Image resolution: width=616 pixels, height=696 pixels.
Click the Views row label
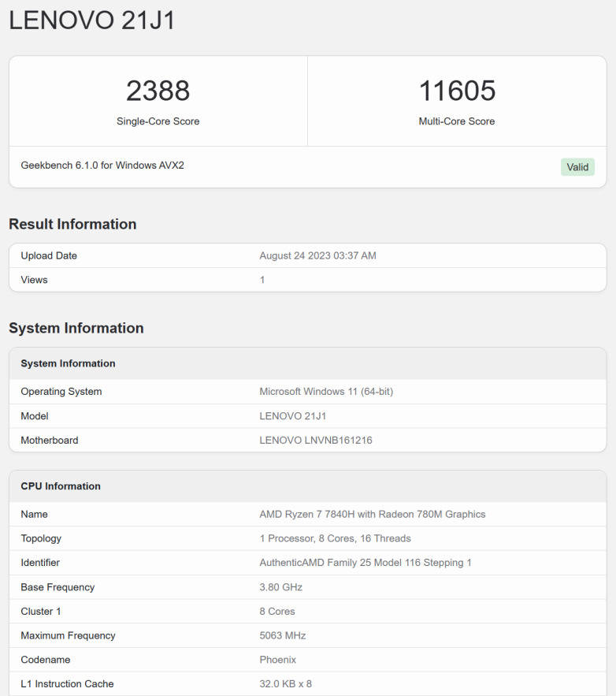(x=34, y=280)
